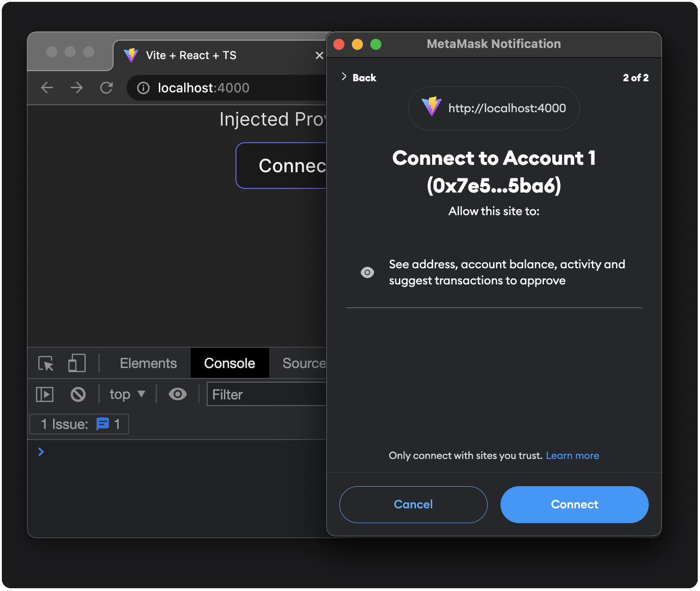This screenshot has width=700, height=591.
Task: Click the Vite favicon on the browser tab
Action: point(131,55)
